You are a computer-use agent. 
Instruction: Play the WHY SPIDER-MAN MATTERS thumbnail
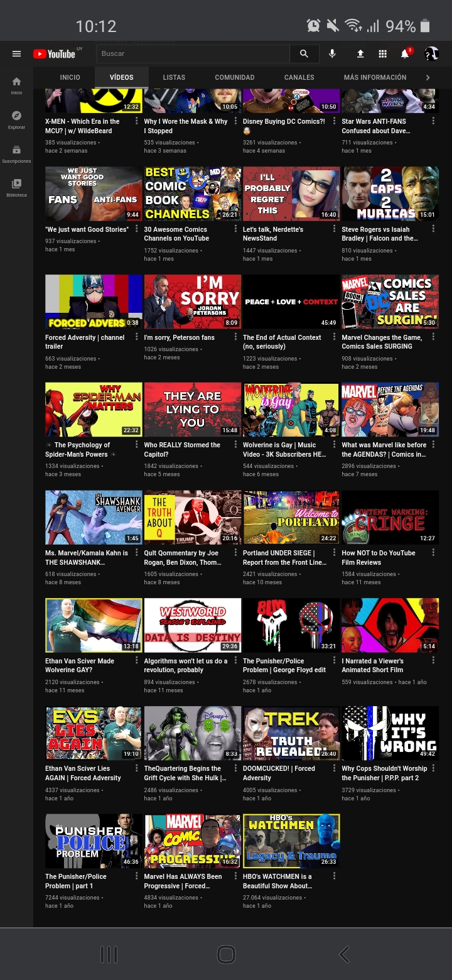(94, 410)
